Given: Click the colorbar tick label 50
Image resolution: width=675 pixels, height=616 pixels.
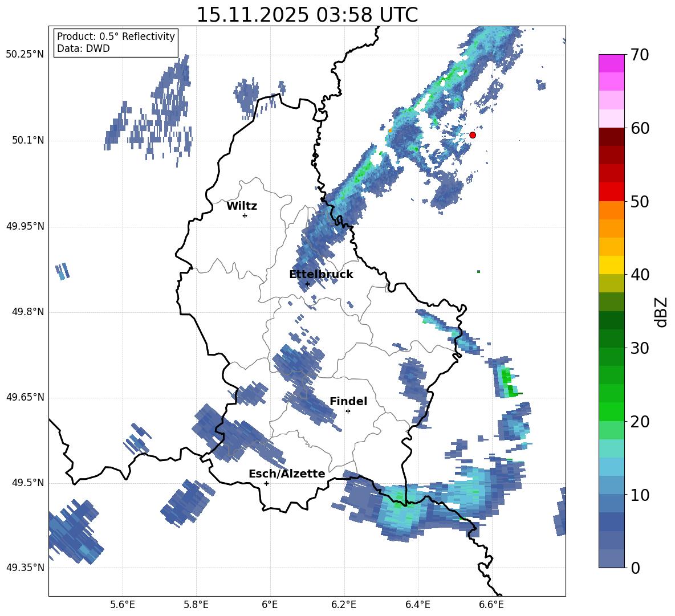Looking at the screenshot, I should pyautogui.click(x=640, y=201).
